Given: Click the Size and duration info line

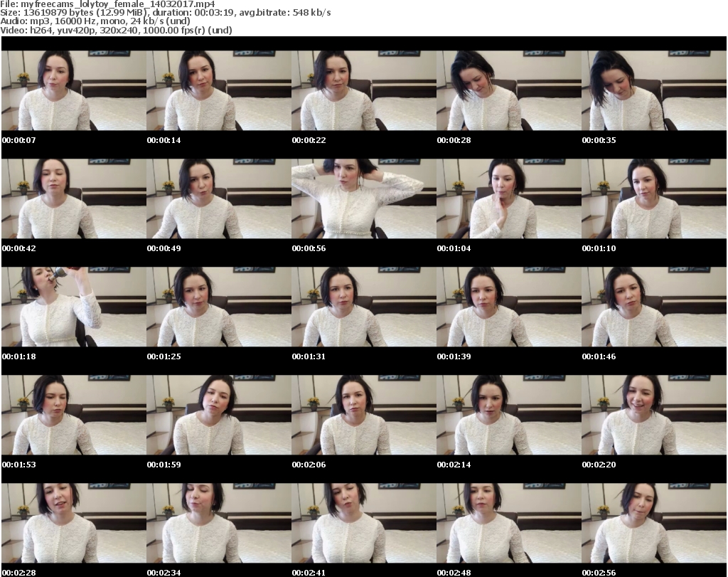Looking at the screenshot, I should pyautogui.click(x=165, y=13).
